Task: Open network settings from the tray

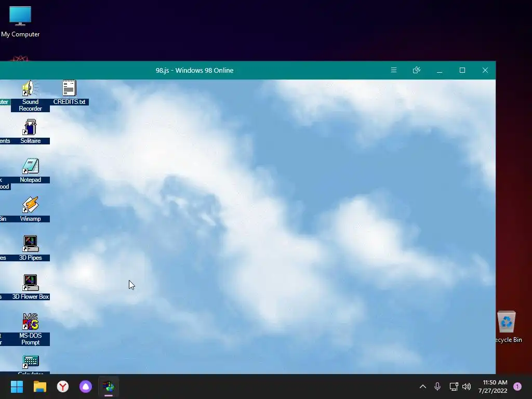Action: coord(454,387)
